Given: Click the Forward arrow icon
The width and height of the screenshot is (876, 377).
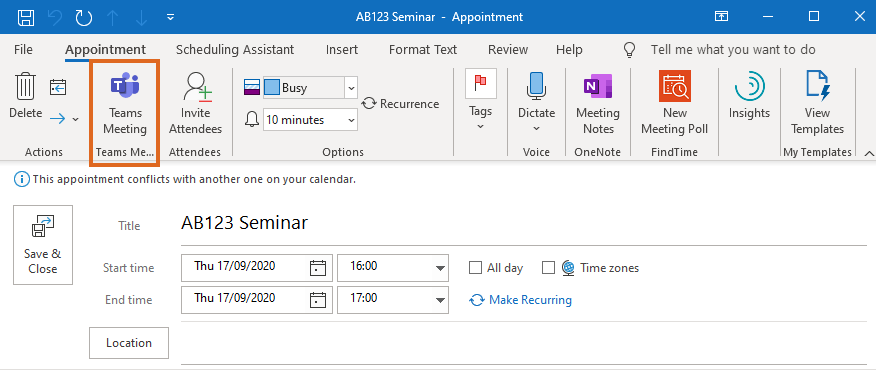Looking at the screenshot, I should [58, 118].
